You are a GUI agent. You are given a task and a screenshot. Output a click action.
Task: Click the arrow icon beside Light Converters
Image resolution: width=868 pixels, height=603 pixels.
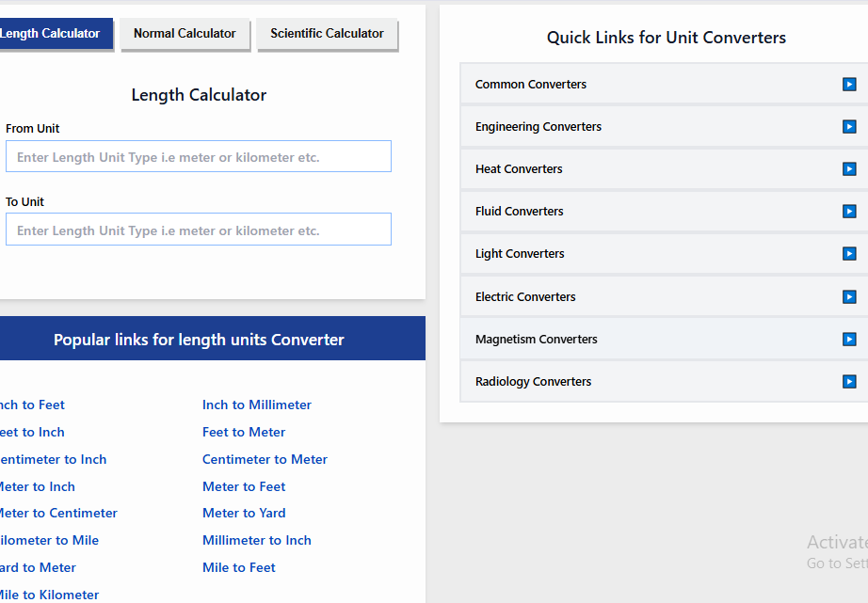(x=849, y=254)
